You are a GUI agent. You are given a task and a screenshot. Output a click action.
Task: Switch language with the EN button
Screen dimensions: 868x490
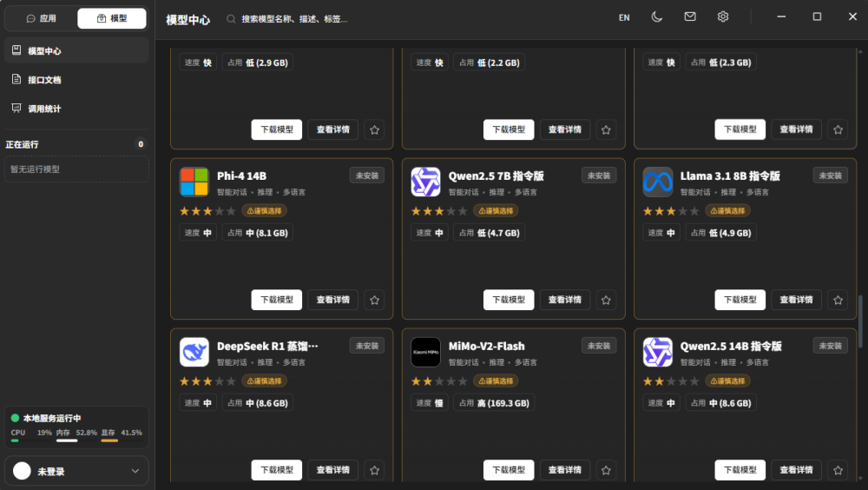[x=624, y=17]
